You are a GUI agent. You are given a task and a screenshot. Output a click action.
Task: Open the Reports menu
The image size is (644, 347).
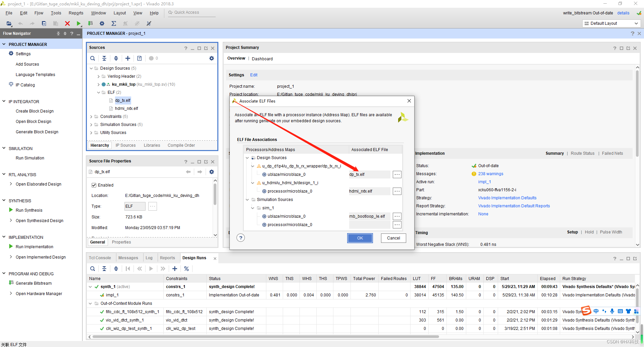76,13
